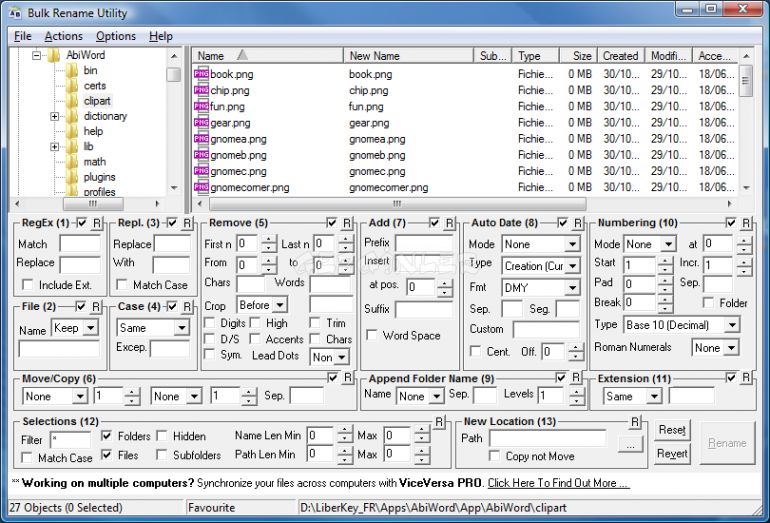Viewport: 770px width, 523px height.
Task: Sort by the New Name column header
Action: tap(409, 55)
